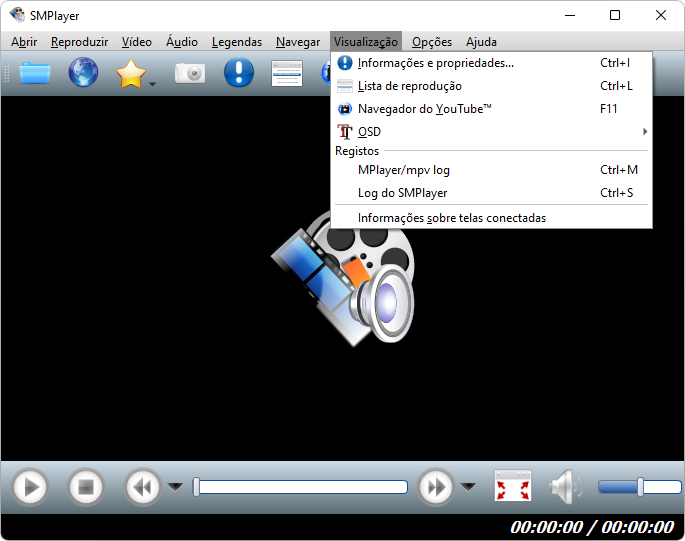685x541 pixels.
Task: Click the Stop button
Action: (86, 487)
